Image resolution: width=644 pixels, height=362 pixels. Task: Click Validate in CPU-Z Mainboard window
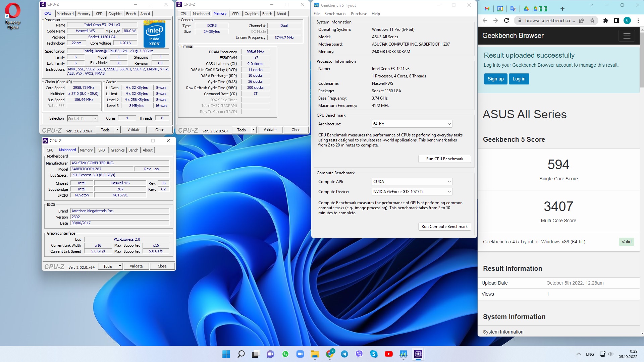pos(136,266)
